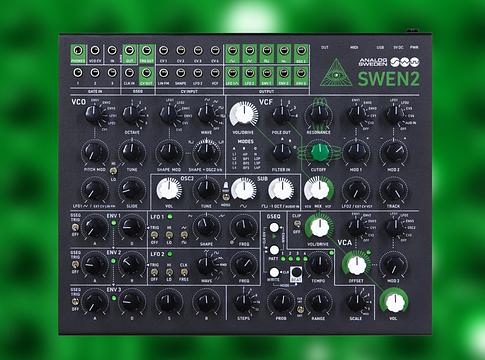Screen dimensions: 485x360
Task: Click the SWEN2 product name
Action: pyautogui.click(x=389, y=79)
